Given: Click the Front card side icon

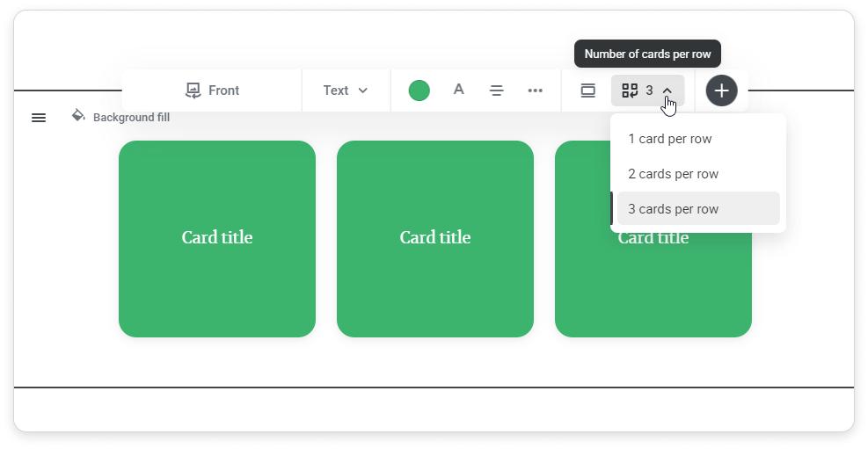Looking at the screenshot, I should tap(193, 91).
